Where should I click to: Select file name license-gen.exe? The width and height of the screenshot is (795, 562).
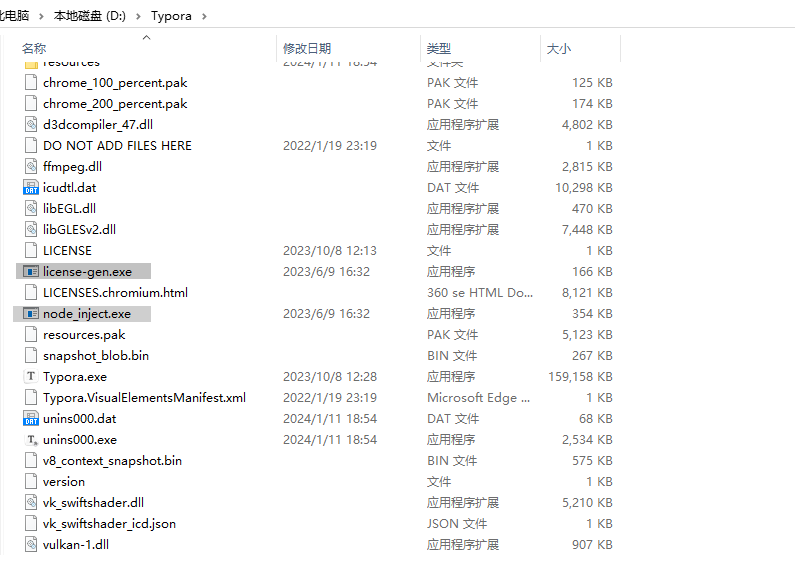[x=87, y=272]
